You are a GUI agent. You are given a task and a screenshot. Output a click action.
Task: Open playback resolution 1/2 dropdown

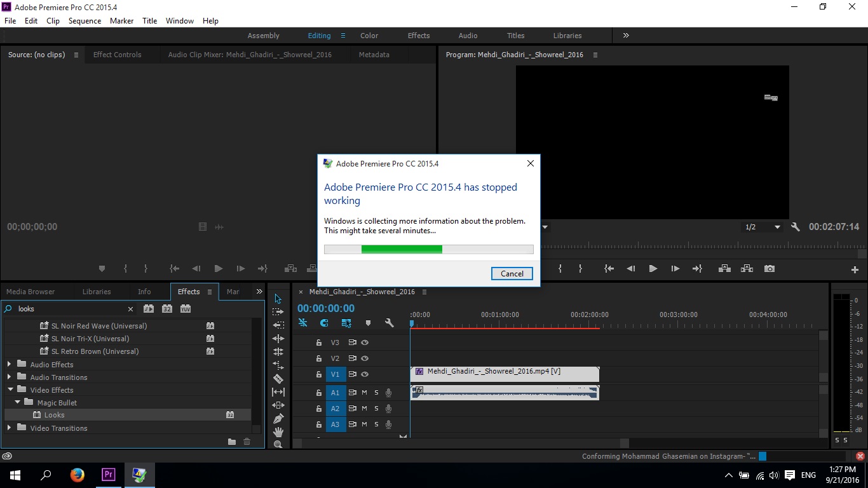[763, 227]
